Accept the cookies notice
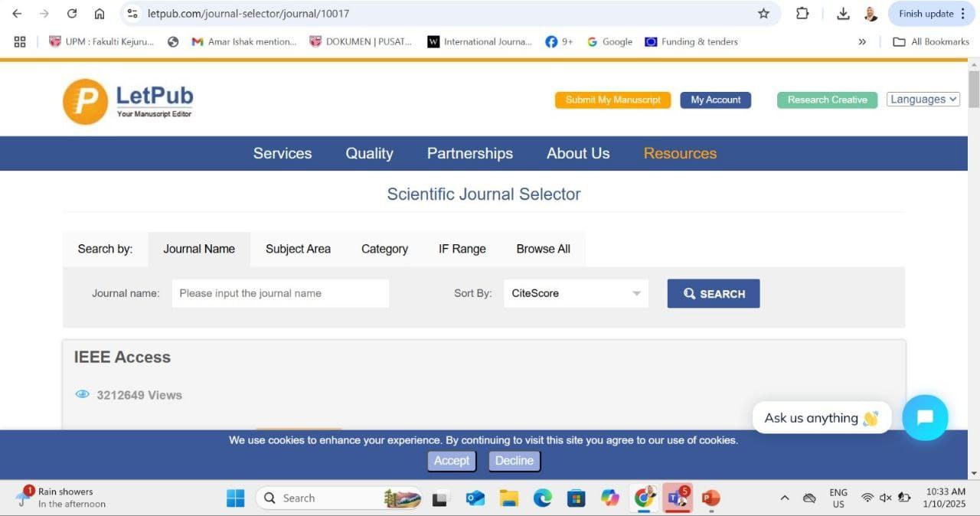The height and width of the screenshot is (516, 980). pos(452,460)
